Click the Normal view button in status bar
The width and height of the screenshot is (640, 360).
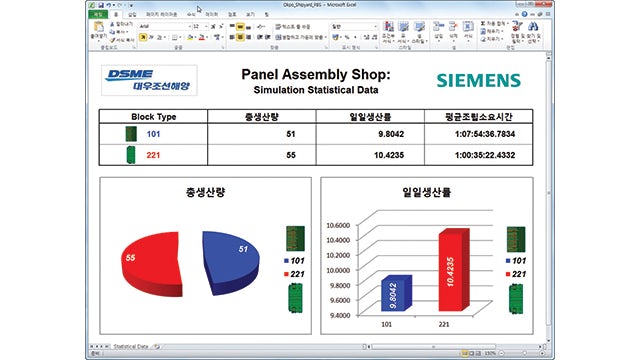tap(464, 353)
